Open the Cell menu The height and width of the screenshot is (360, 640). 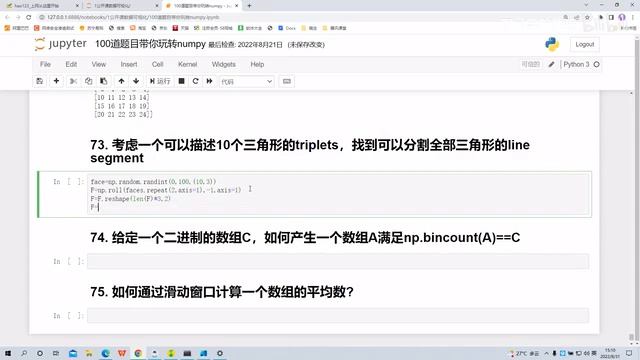tap(158, 64)
